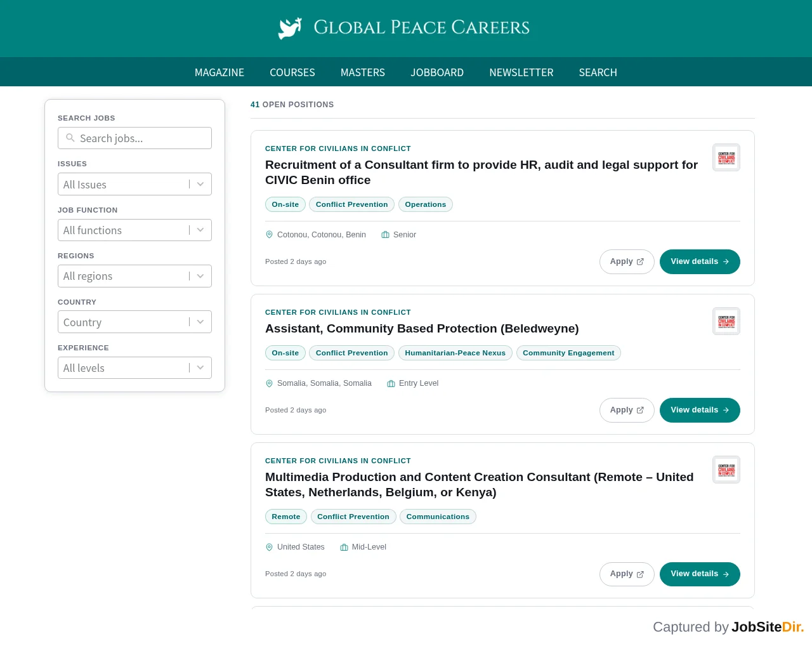Apply to the Beledweyne Community Based Protection job
The width and height of the screenshot is (812, 646).
pyautogui.click(x=627, y=410)
